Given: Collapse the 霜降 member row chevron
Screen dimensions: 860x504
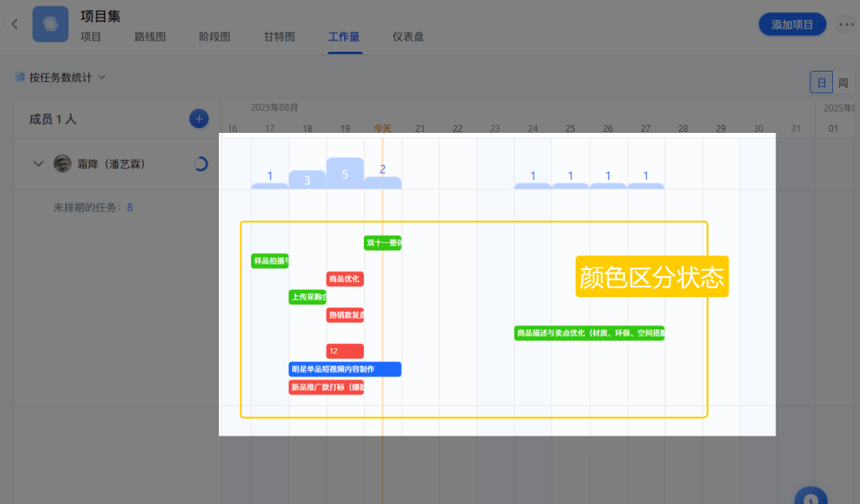Looking at the screenshot, I should 37,163.
